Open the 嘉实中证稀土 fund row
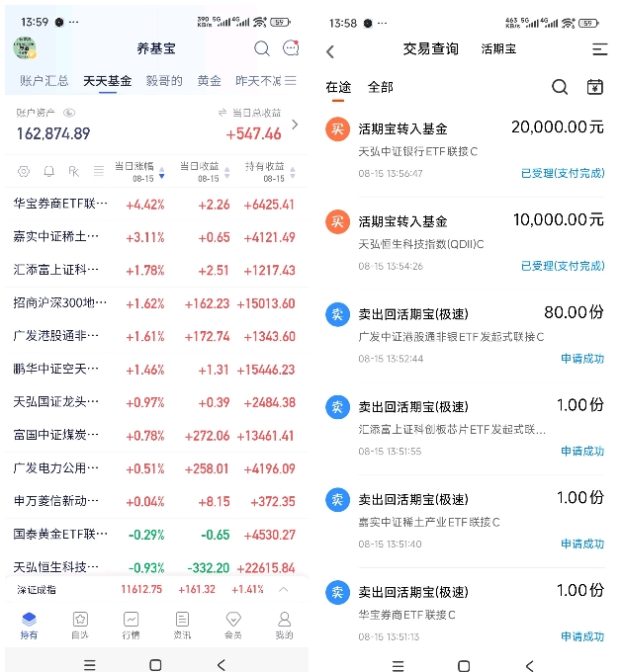 point(156,237)
